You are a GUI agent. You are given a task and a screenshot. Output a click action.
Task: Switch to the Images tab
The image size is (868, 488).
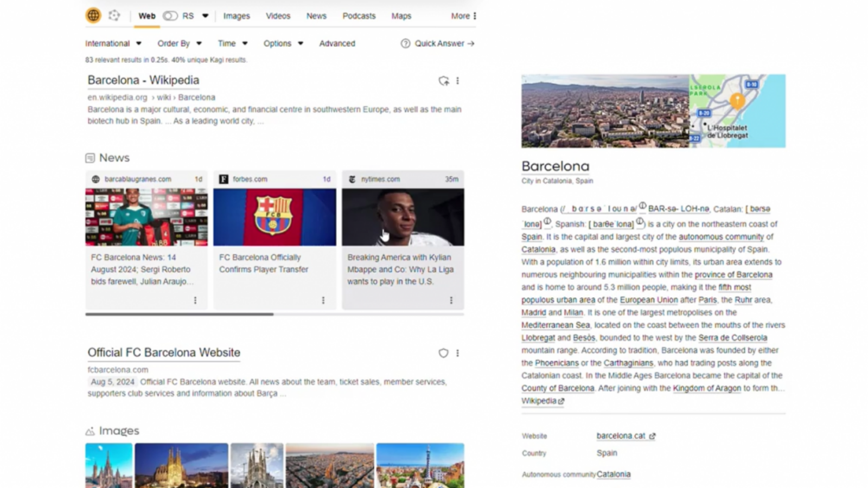[x=237, y=16]
